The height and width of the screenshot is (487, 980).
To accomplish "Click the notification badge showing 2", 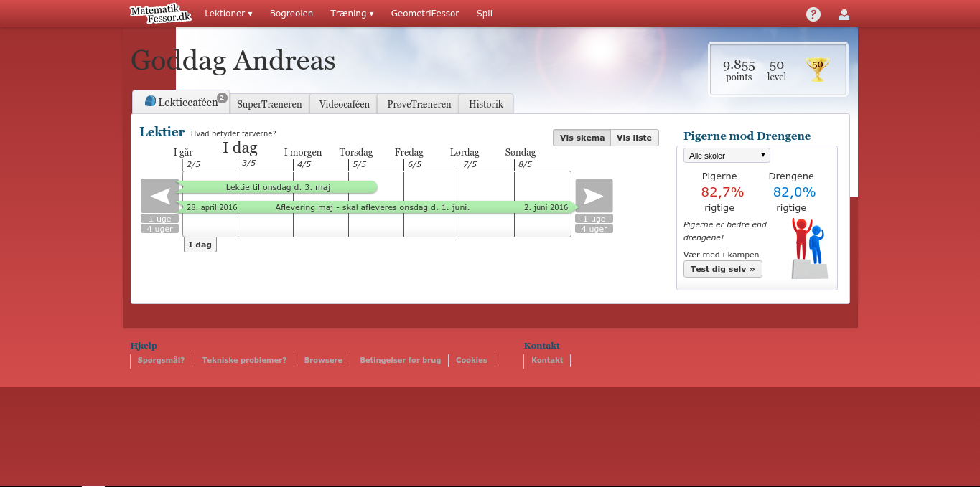I will [222, 98].
